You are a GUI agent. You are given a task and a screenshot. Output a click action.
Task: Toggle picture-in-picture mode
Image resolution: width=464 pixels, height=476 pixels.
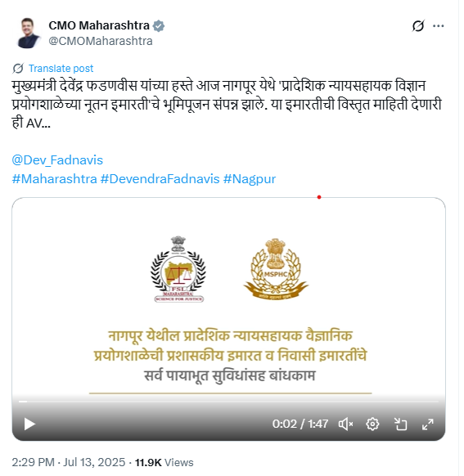pos(400,424)
